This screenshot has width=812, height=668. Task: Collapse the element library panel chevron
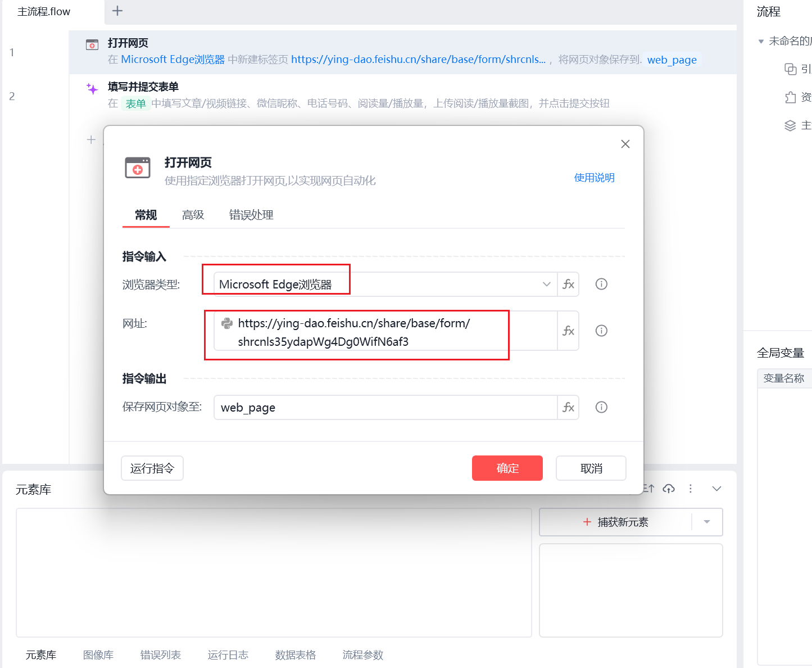(716, 489)
